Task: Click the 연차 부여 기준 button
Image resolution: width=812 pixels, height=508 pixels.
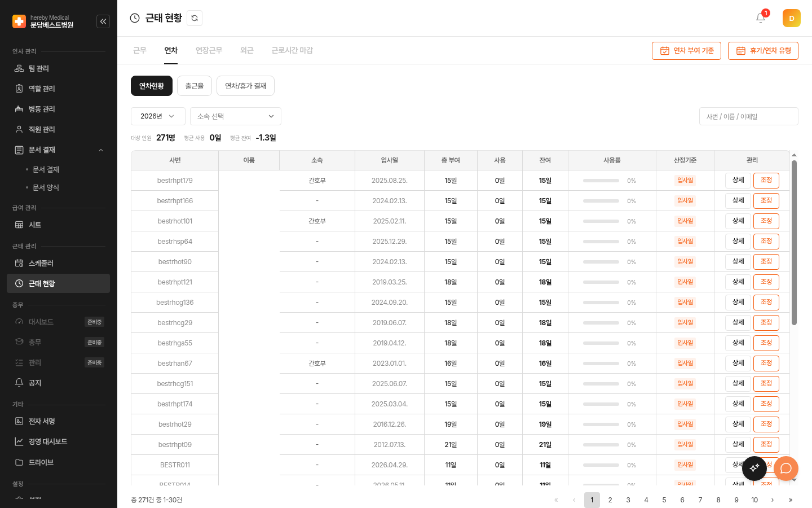Action: (x=686, y=51)
